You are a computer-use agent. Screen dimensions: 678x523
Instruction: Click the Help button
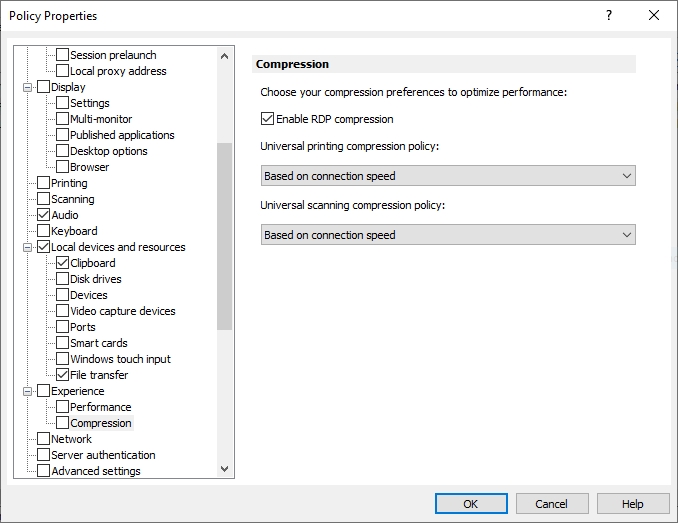632,504
